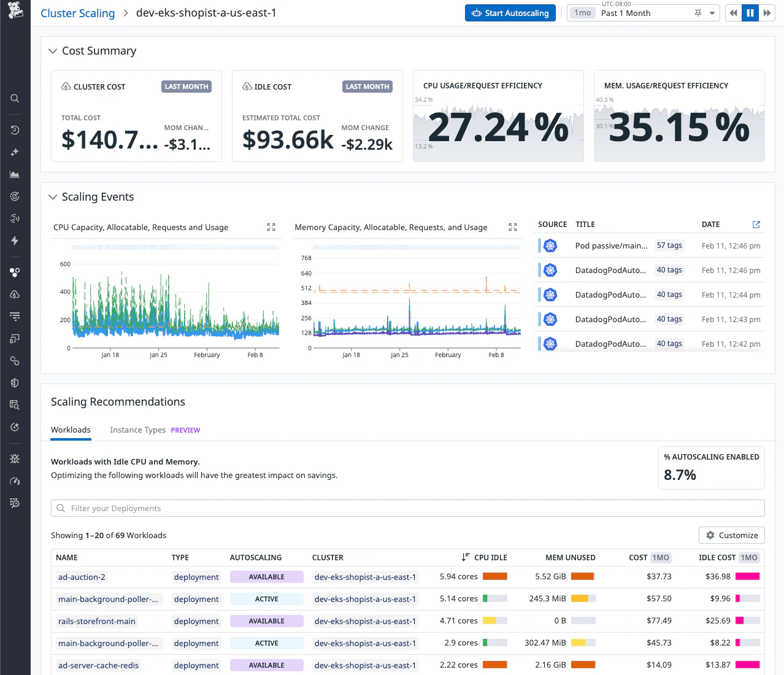Image resolution: width=784 pixels, height=675 pixels.
Task: Pause live time updates
Action: coord(750,13)
